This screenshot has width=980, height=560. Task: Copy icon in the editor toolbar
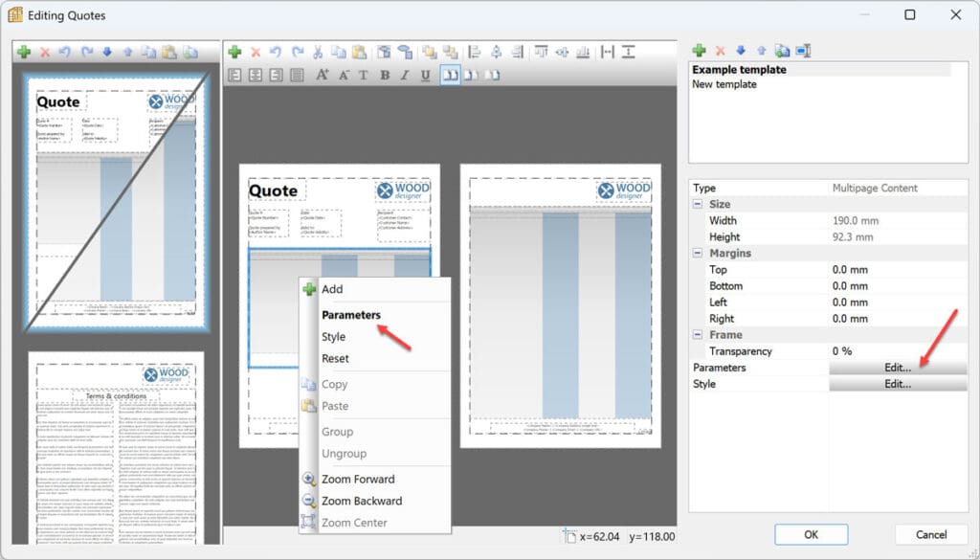(x=338, y=52)
